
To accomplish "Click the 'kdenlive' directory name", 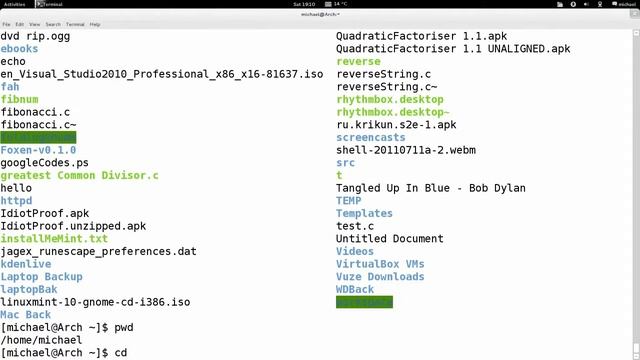I will (x=26, y=264).
